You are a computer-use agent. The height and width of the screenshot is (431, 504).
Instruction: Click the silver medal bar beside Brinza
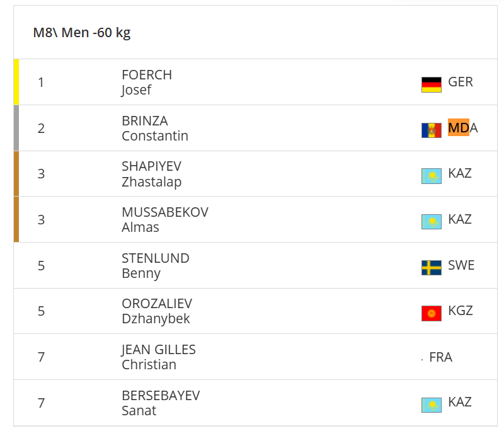point(16,128)
